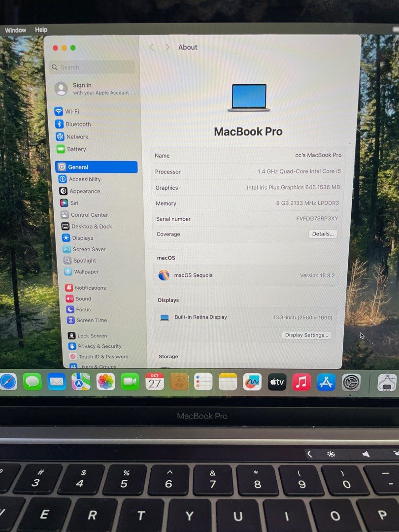
Task: Open Bluetooth settings
Action: (84, 124)
